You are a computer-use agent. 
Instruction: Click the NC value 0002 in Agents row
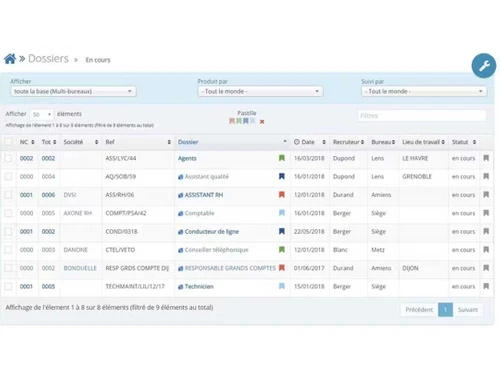(x=26, y=158)
